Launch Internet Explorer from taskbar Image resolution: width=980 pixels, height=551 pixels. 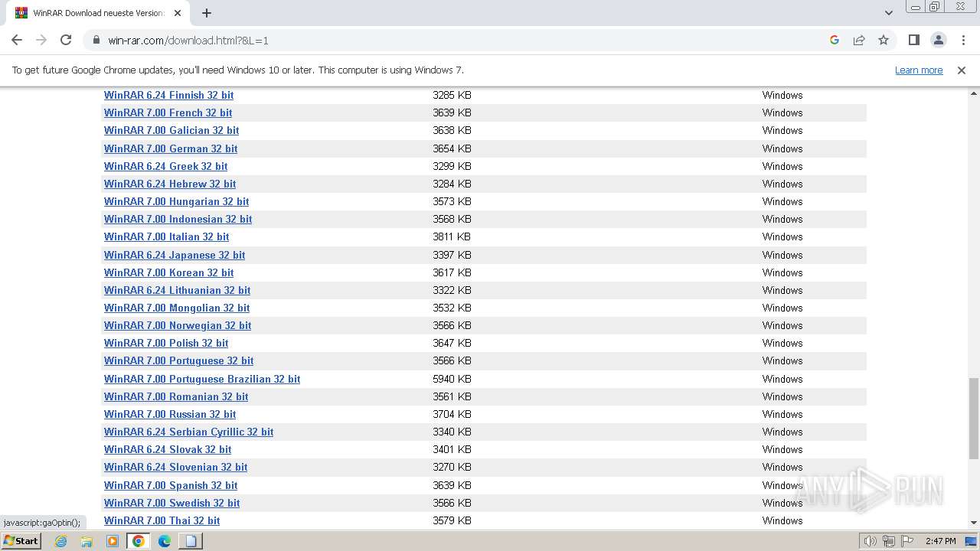pos(60,541)
